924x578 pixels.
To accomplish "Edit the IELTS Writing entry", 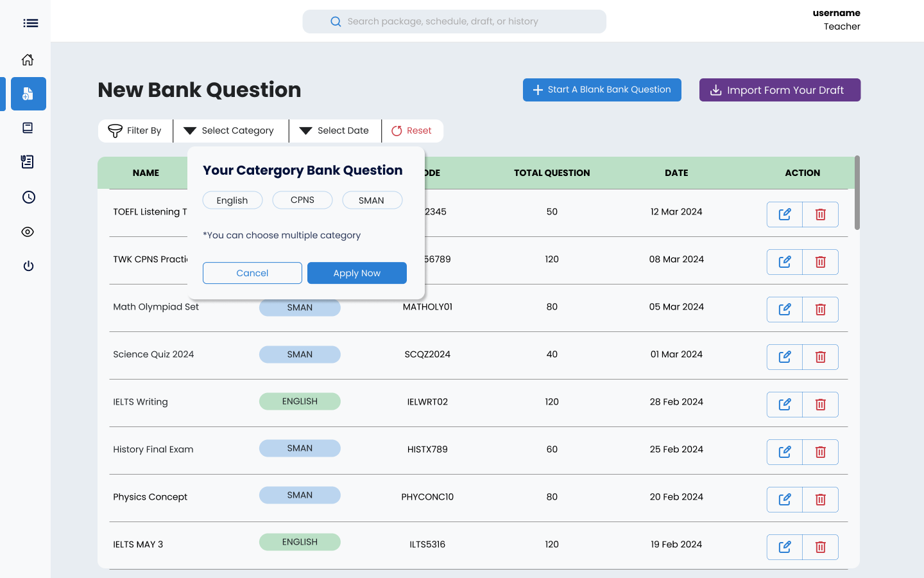I will [785, 405].
